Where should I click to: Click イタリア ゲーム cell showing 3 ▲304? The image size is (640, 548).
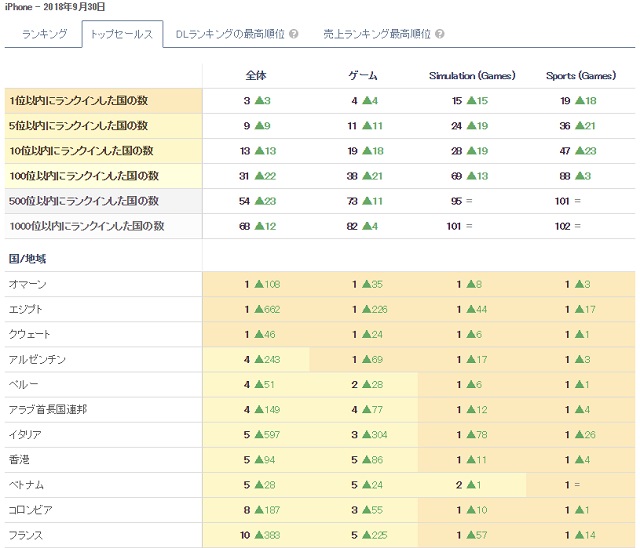[364, 435]
